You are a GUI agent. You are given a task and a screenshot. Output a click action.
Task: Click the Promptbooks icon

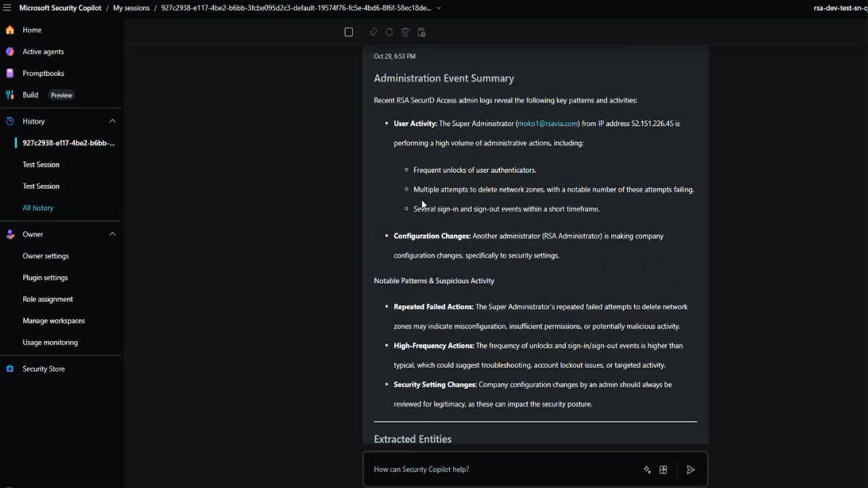point(9,73)
